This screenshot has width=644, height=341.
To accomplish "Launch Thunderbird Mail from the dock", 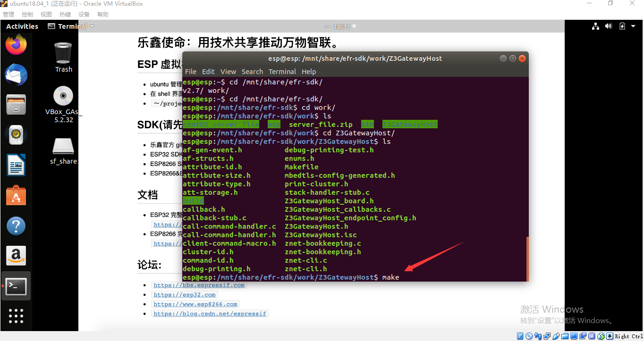I will pyautogui.click(x=16, y=75).
